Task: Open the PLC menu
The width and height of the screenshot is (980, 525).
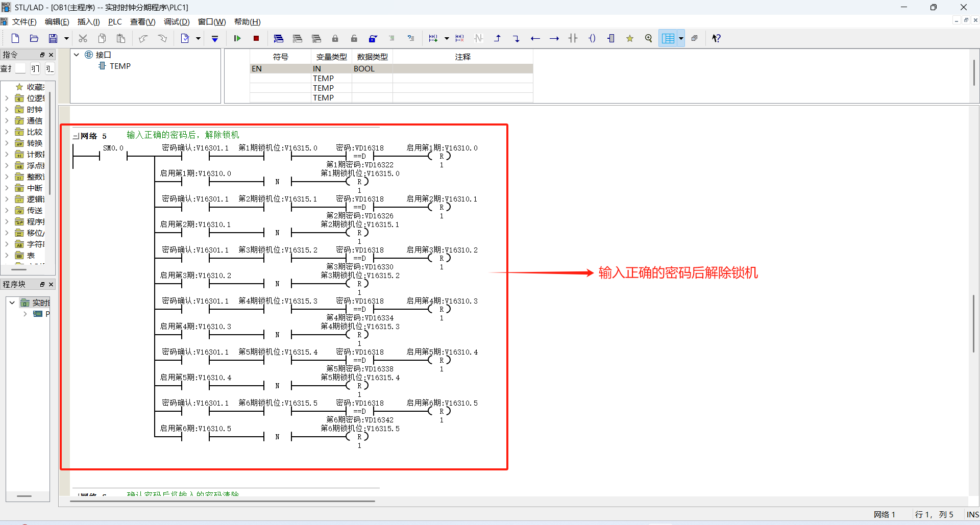Action: 115,21
